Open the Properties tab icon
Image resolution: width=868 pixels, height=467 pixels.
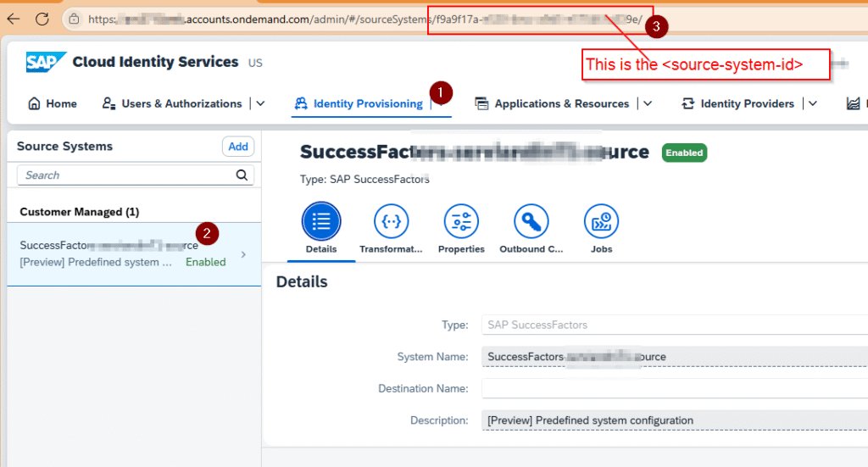(x=461, y=221)
